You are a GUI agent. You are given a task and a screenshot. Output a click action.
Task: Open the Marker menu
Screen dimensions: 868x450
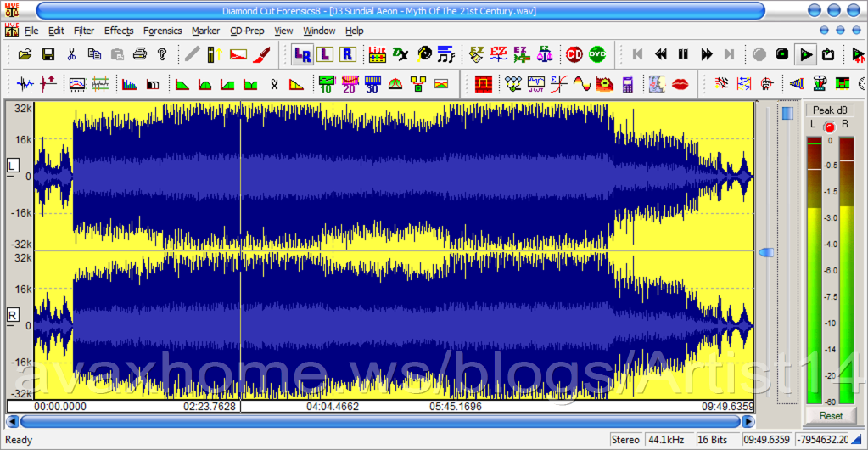click(206, 31)
